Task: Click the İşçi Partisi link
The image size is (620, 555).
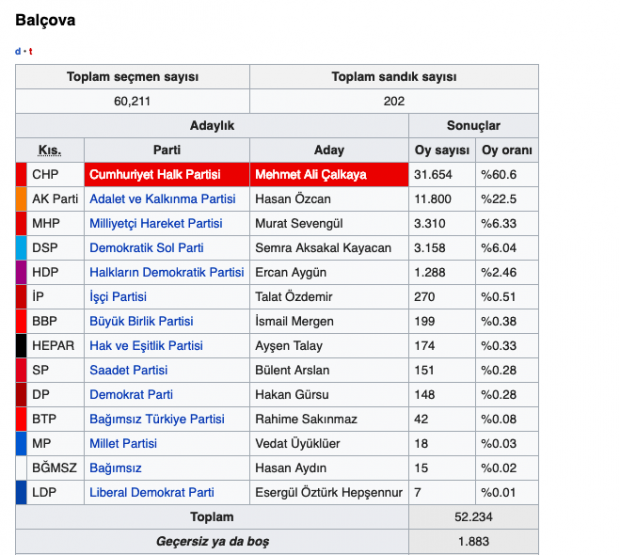Action: [118, 297]
